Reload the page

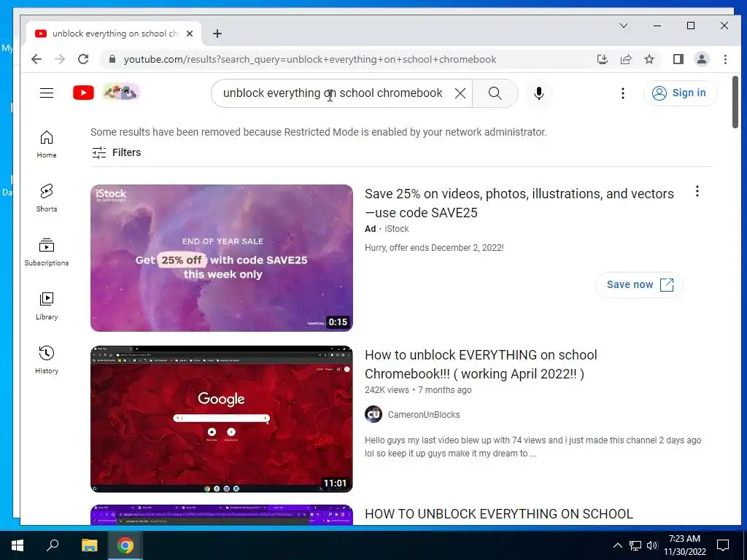coord(83,59)
